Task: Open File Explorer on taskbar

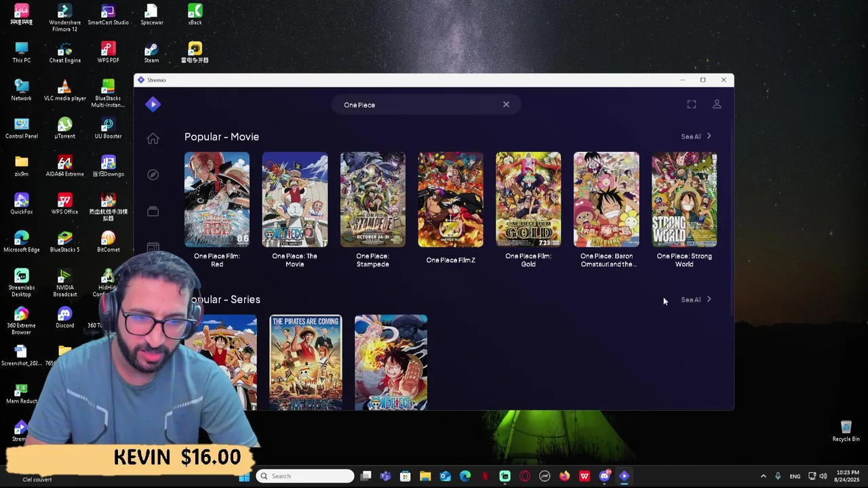Action: (425, 476)
